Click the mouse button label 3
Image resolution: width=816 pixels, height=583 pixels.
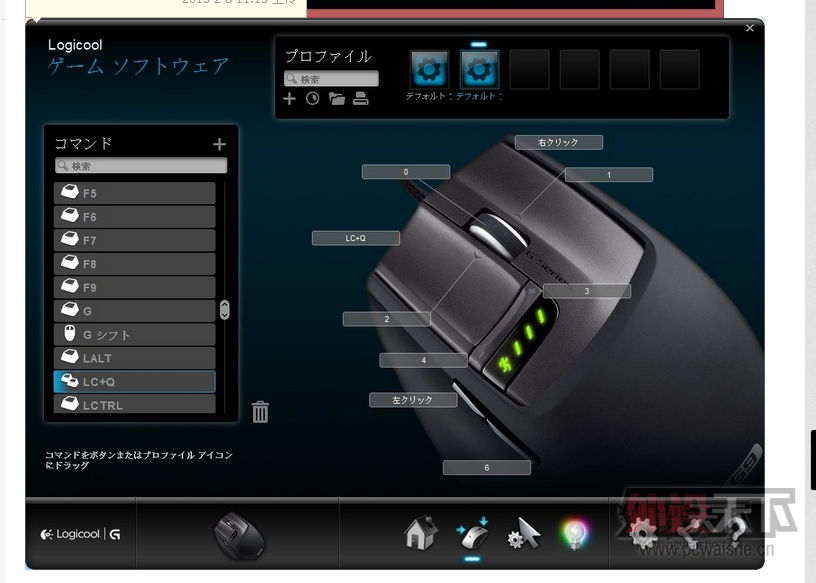(587, 291)
